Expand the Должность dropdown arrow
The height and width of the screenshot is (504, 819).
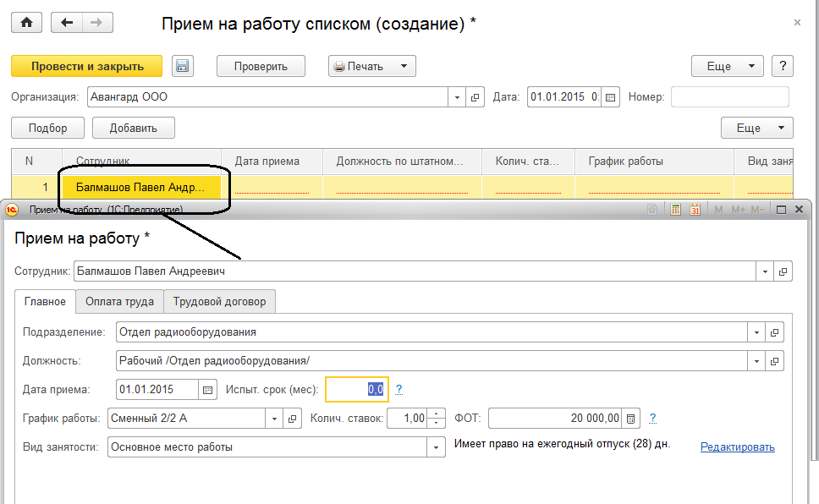click(x=756, y=361)
